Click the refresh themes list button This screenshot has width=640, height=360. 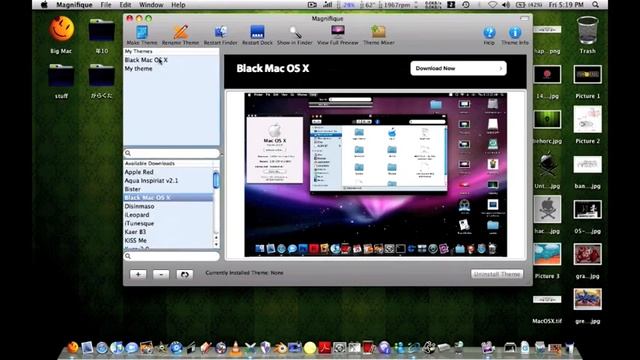click(x=184, y=274)
